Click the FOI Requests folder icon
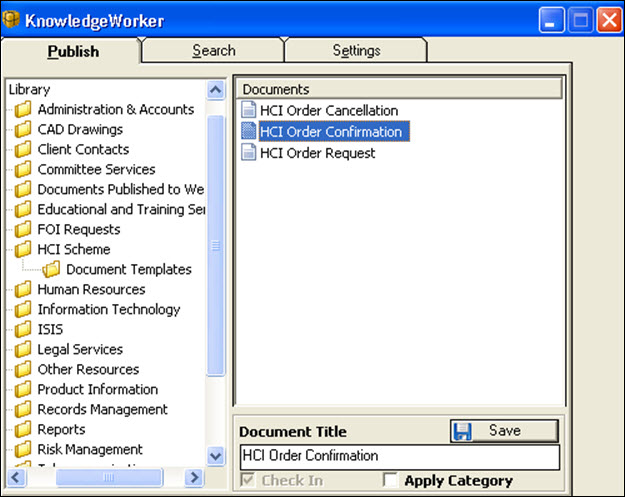Image resolution: width=625 pixels, height=497 pixels. [x=23, y=229]
